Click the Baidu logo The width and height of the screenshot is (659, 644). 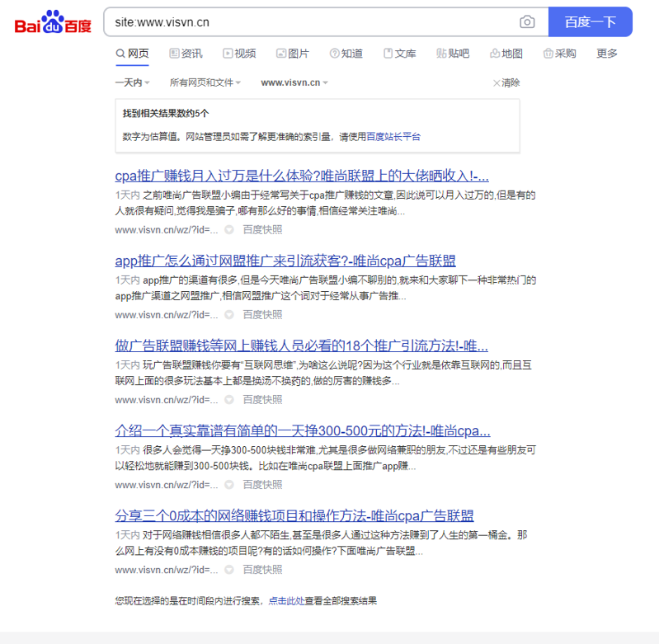pyautogui.click(x=53, y=21)
